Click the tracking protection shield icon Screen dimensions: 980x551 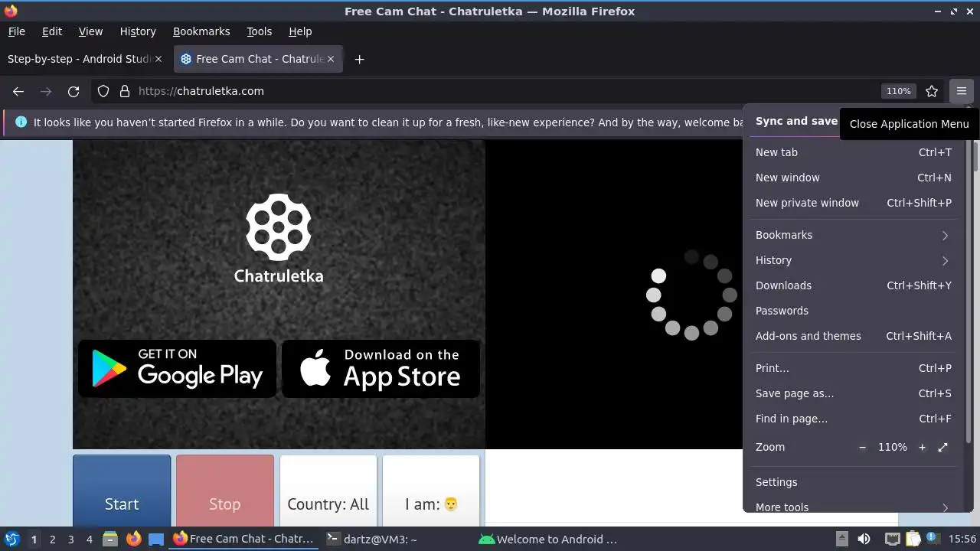(103, 91)
